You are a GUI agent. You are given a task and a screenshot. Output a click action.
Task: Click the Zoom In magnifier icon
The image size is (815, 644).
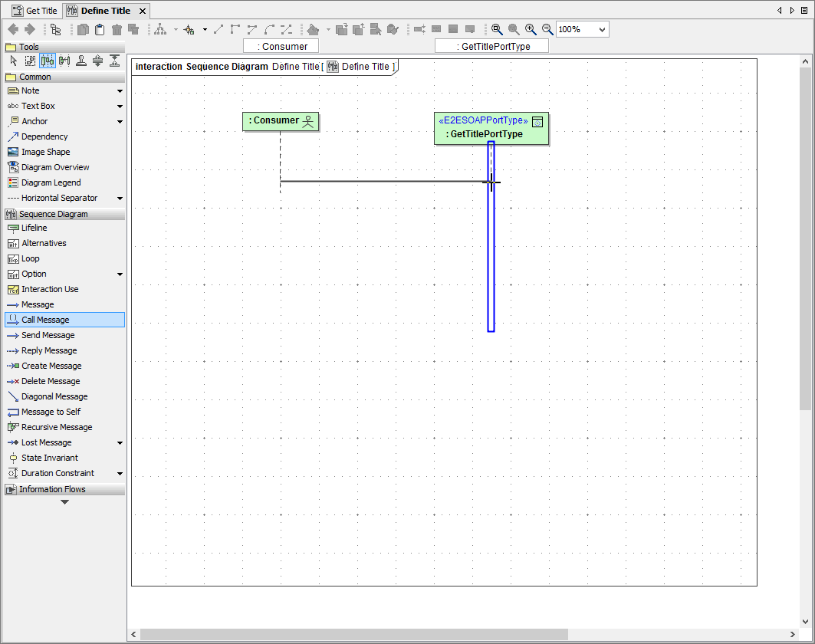[x=531, y=29]
